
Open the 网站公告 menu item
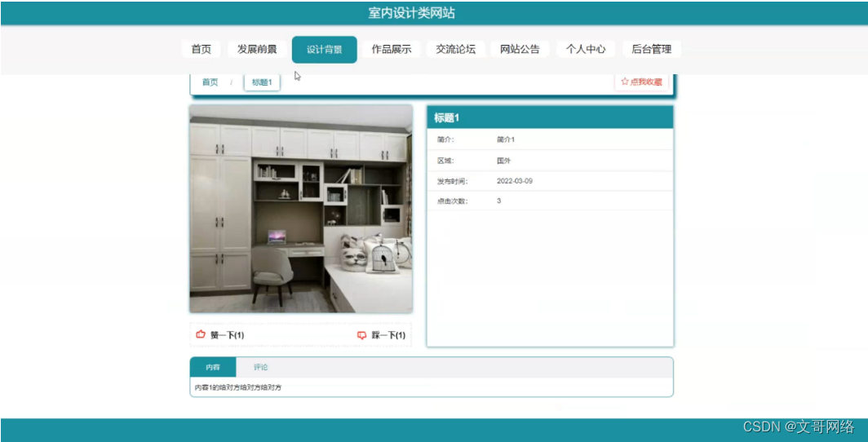point(520,49)
